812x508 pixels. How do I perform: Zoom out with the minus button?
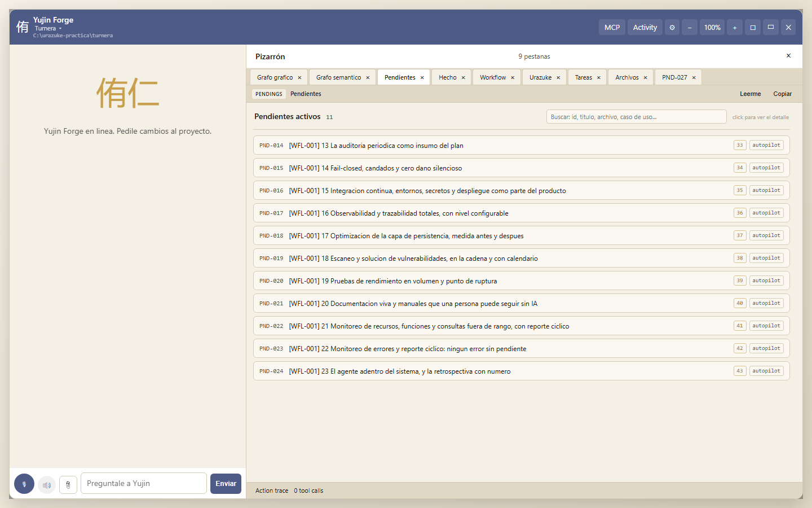coord(690,27)
